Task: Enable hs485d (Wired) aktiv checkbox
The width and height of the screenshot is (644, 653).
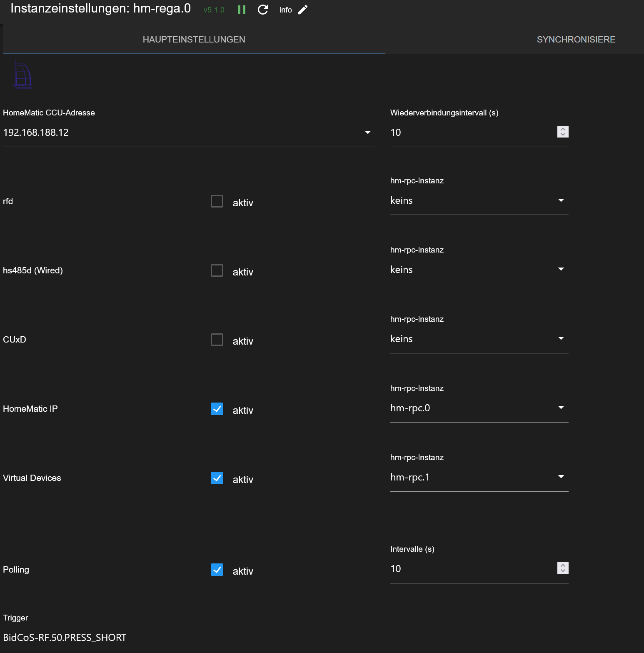Action: pos(217,270)
